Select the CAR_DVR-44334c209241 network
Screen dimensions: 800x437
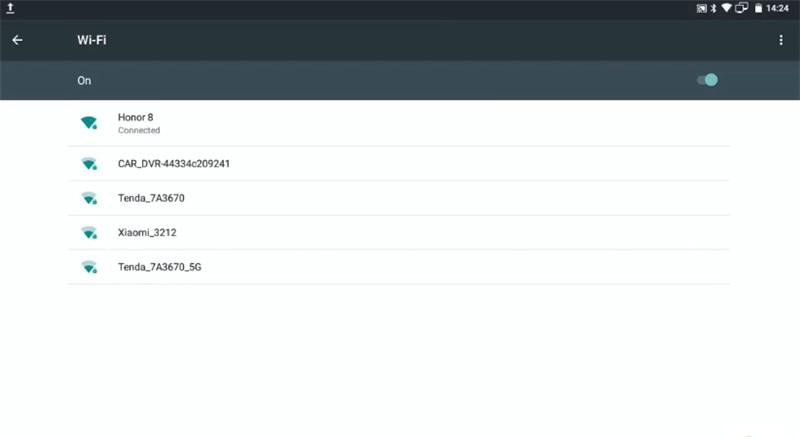coord(399,164)
